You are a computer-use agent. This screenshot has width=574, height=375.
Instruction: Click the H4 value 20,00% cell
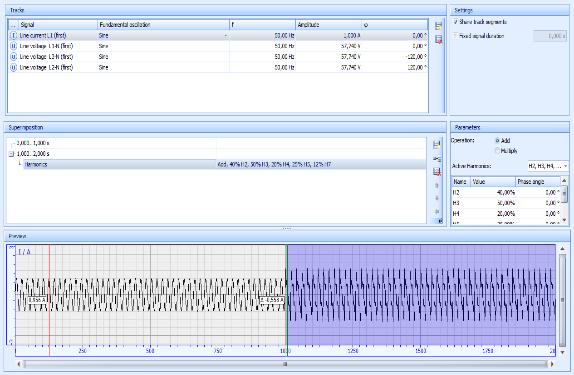click(x=493, y=214)
